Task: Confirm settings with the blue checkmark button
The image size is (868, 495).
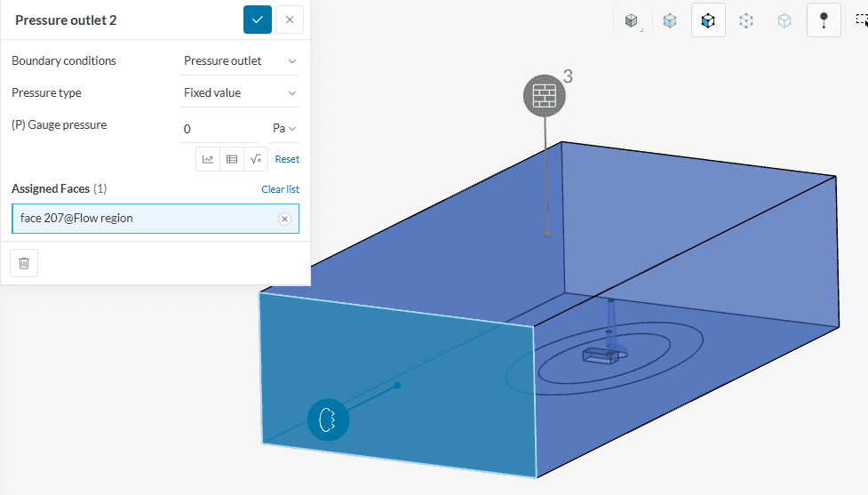Action: click(258, 20)
